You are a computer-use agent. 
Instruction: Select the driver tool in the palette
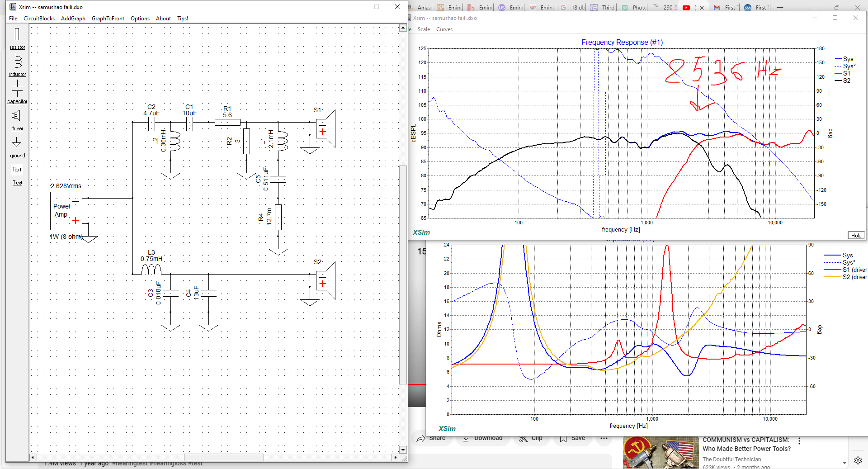coord(17,120)
